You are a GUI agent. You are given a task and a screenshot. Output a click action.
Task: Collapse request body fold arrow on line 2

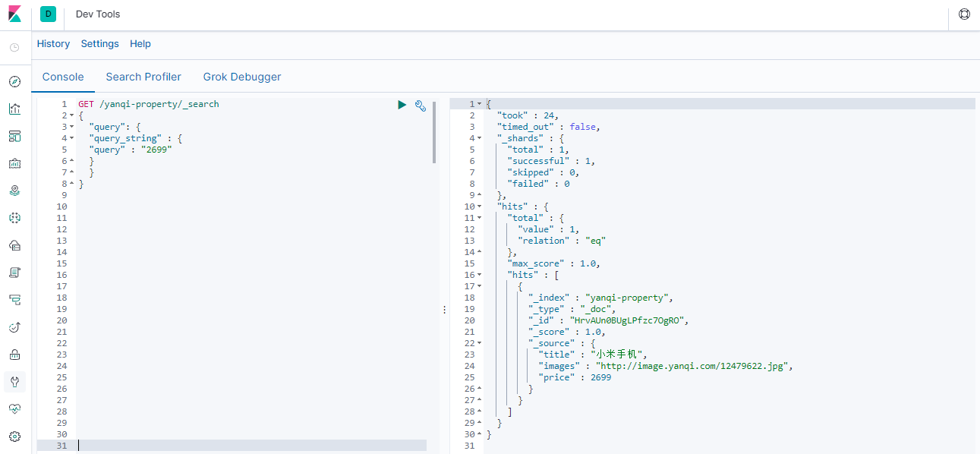tap(71, 115)
